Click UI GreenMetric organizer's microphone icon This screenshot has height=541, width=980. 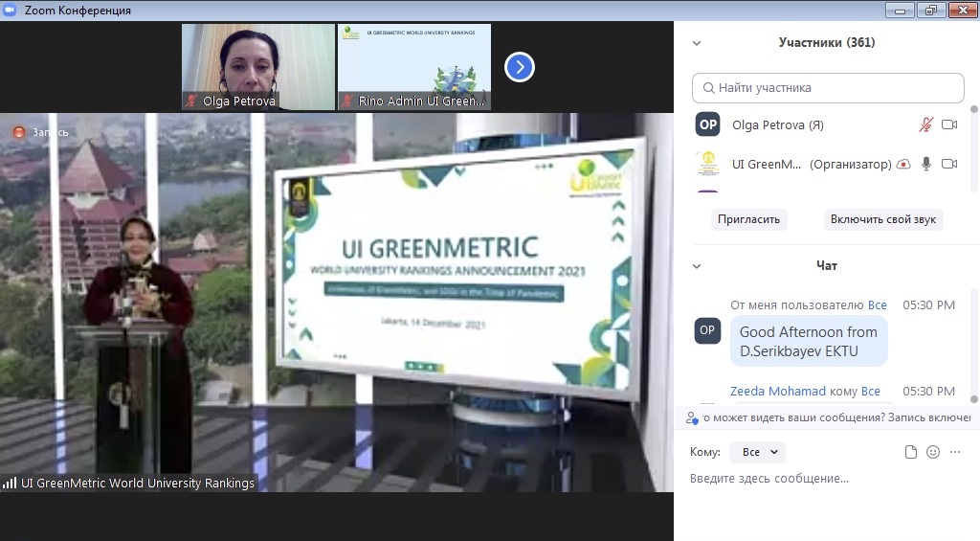pyautogui.click(x=926, y=164)
